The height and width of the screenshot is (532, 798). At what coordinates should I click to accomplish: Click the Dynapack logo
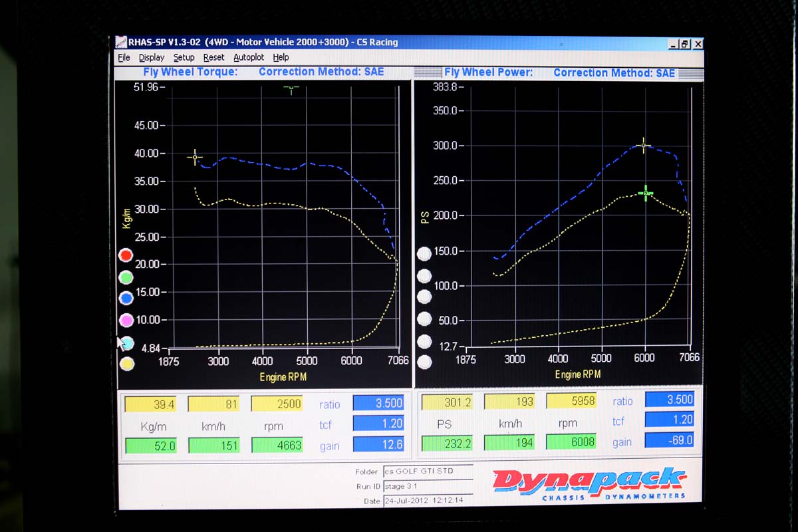tap(588, 482)
